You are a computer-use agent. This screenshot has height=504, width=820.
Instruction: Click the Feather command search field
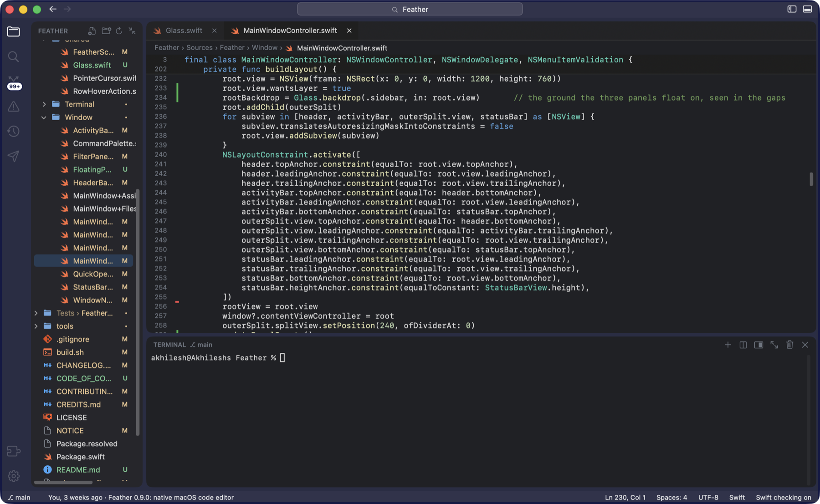[x=410, y=9]
